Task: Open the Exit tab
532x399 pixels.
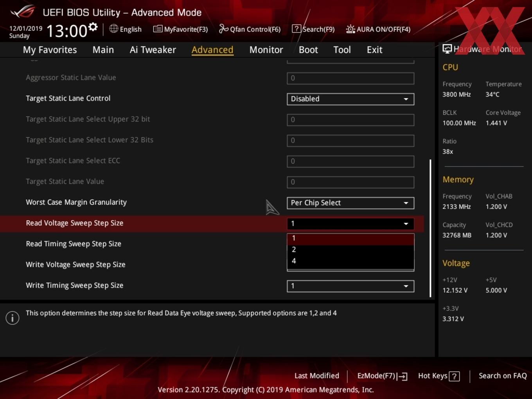Action: click(x=374, y=50)
